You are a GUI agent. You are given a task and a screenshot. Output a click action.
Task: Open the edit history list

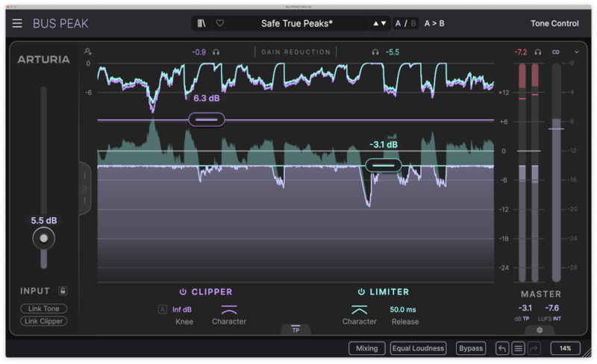pos(518,348)
